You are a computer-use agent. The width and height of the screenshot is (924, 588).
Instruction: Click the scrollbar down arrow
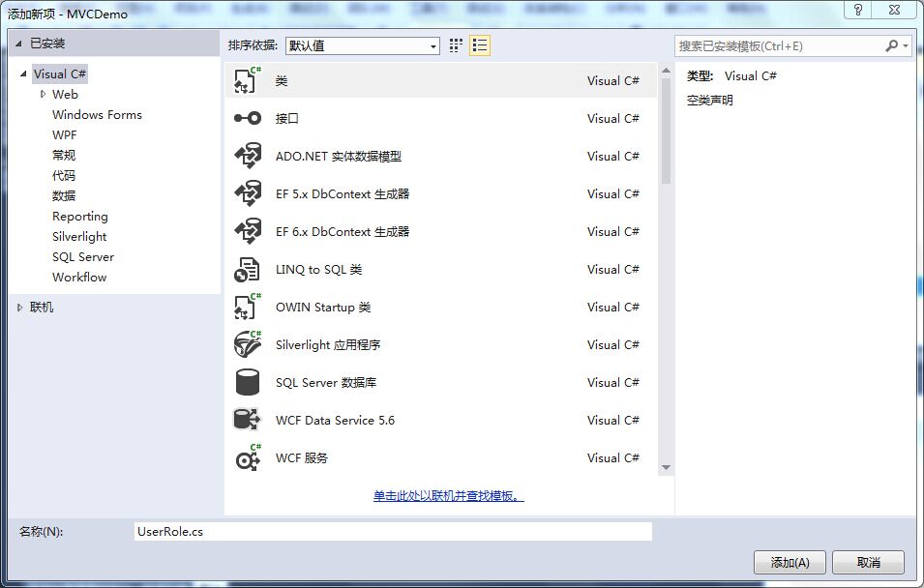coord(666,468)
